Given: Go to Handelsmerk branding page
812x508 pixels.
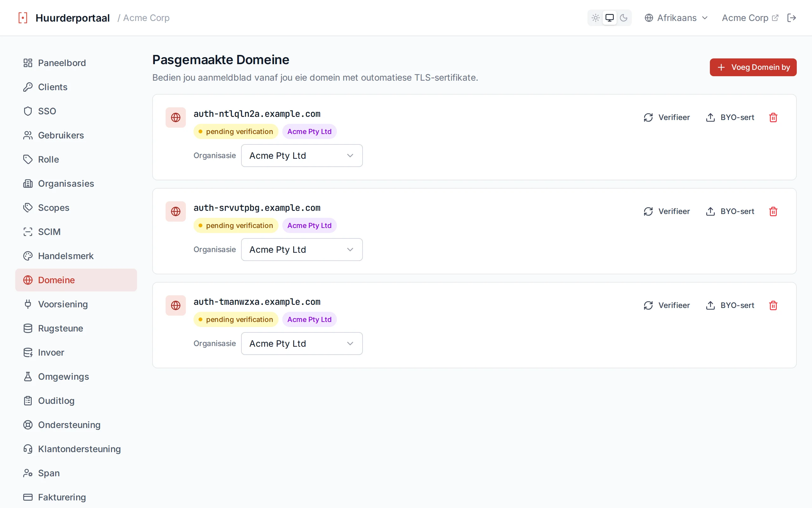Looking at the screenshot, I should [76, 256].
